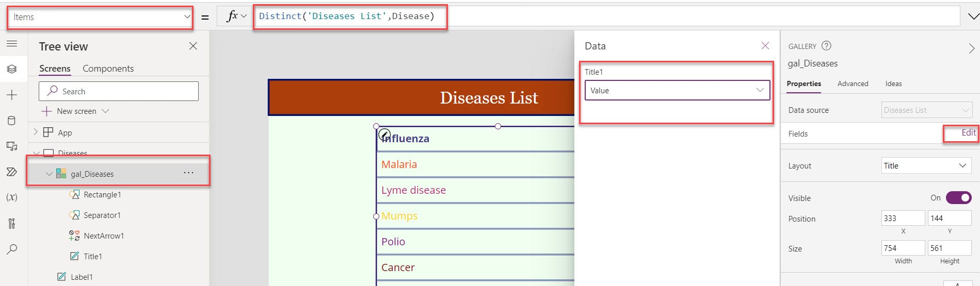
Task: Click the Title1 label icon in tree
Action: pyautogui.click(x=74, y=256)
